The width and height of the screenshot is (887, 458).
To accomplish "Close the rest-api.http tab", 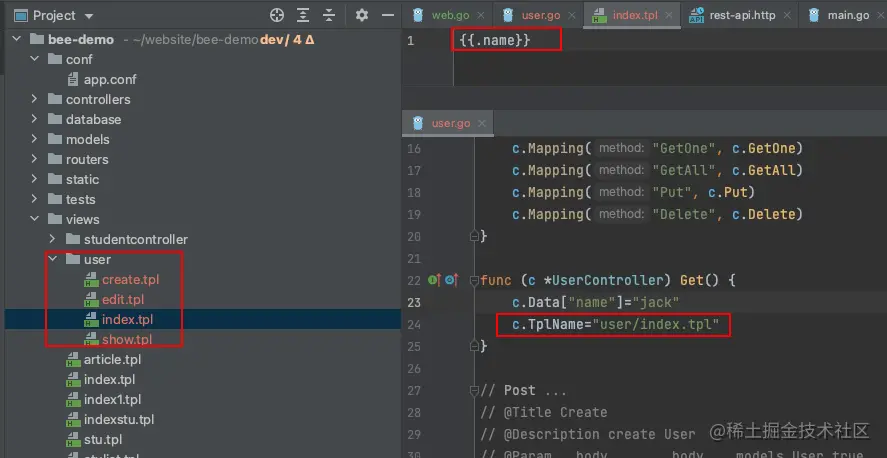I will tap(787, 16).
